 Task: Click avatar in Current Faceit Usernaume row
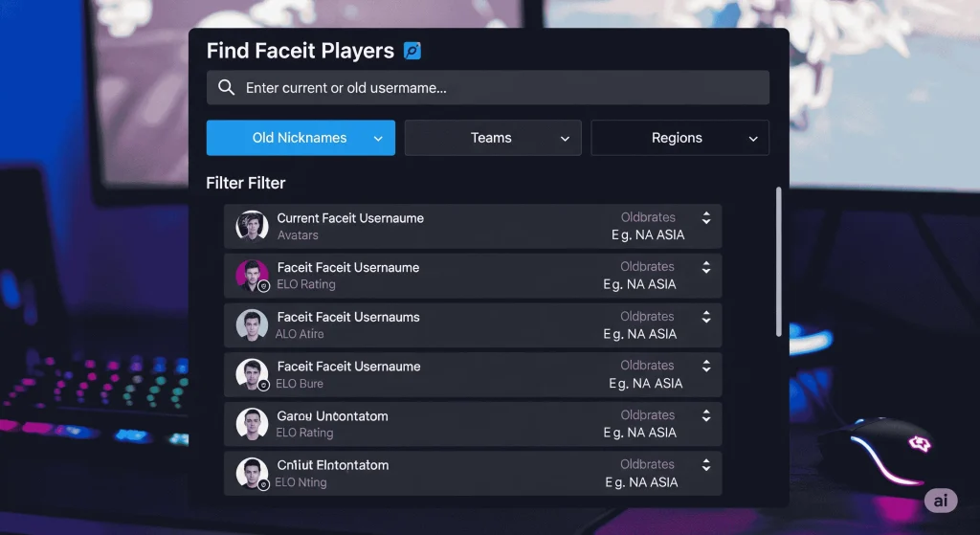[252, 226]
